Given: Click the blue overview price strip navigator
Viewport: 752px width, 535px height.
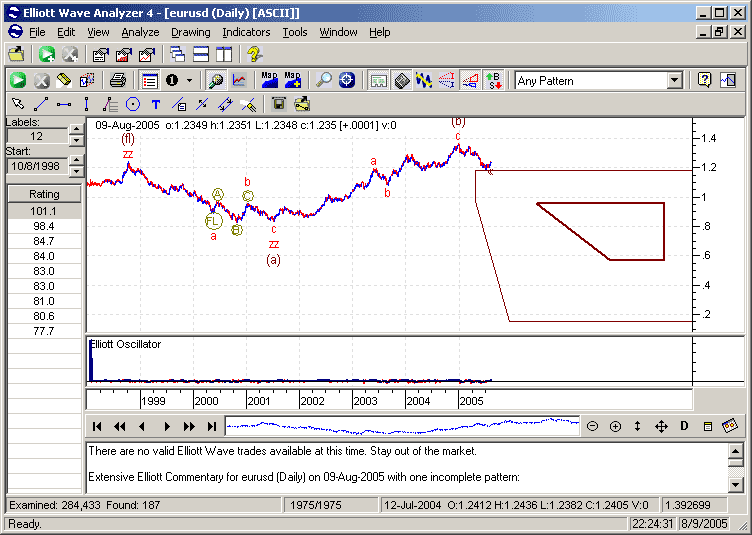Looking at the screenshot, I should coord(402,426).
